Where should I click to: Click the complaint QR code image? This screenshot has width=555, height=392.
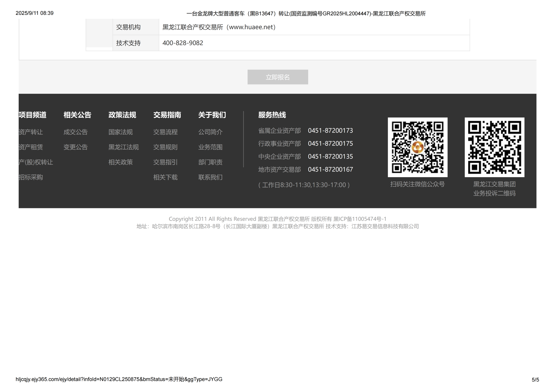494,147
